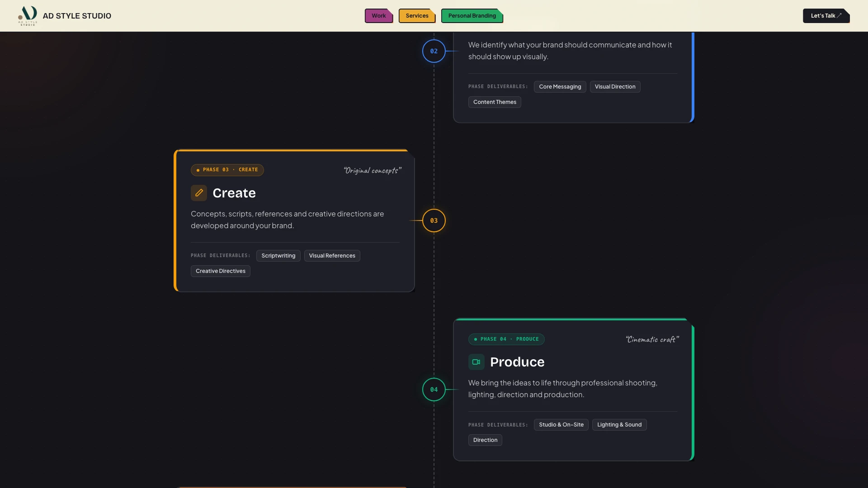Select timeline marker 04
This screenshot has width=868, height=488.
pos(434,389)
